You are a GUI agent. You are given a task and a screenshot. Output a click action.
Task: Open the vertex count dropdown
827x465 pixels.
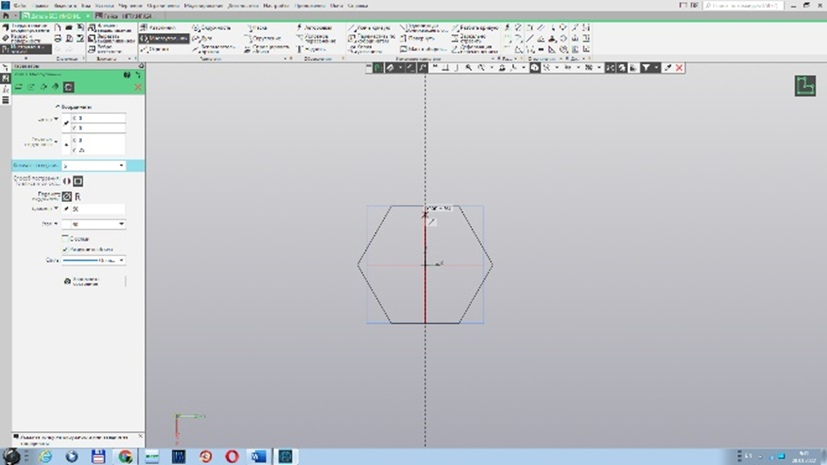pos(121,166)
